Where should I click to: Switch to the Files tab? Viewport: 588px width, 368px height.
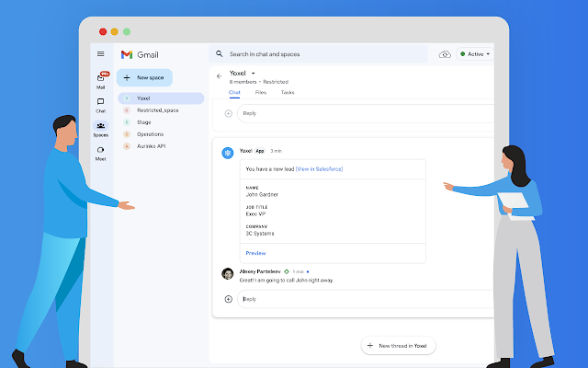[x=261, y=92]
